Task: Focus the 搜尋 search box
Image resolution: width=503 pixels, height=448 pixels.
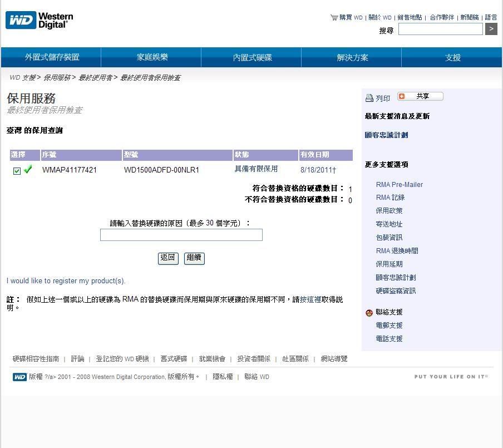Action: [x=441, y=29]
